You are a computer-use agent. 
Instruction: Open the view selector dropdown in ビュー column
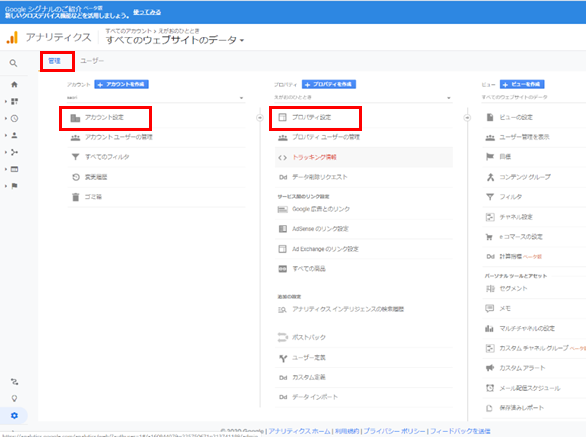pos(534,97)
